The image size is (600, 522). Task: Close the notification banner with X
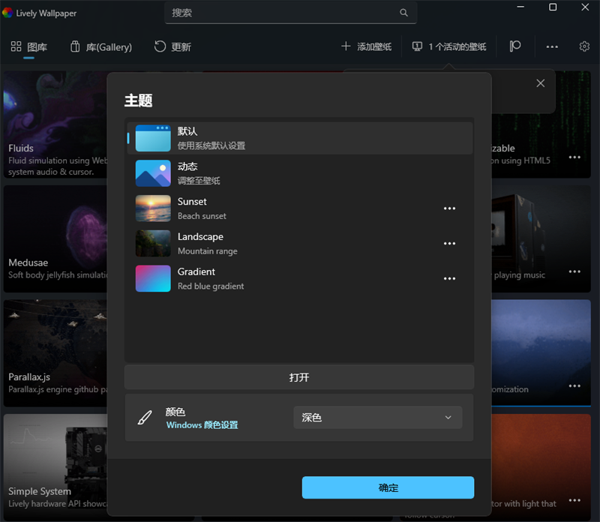541,83
